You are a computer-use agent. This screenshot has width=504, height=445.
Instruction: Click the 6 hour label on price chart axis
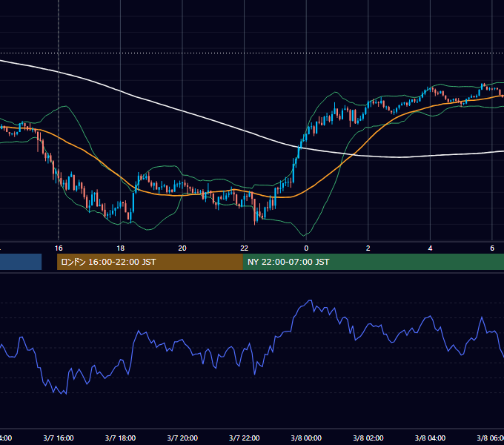point(492,248)
